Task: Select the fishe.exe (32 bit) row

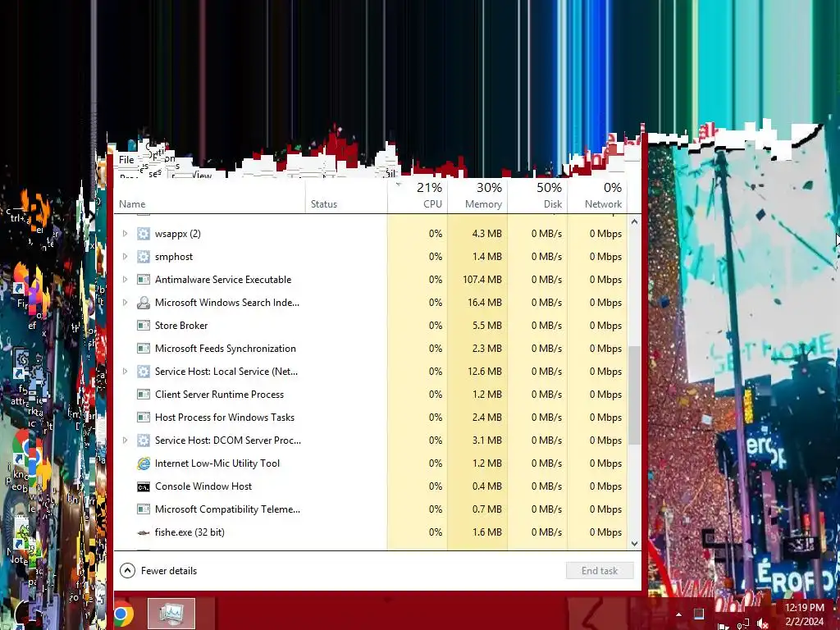Action: (370, 532)
